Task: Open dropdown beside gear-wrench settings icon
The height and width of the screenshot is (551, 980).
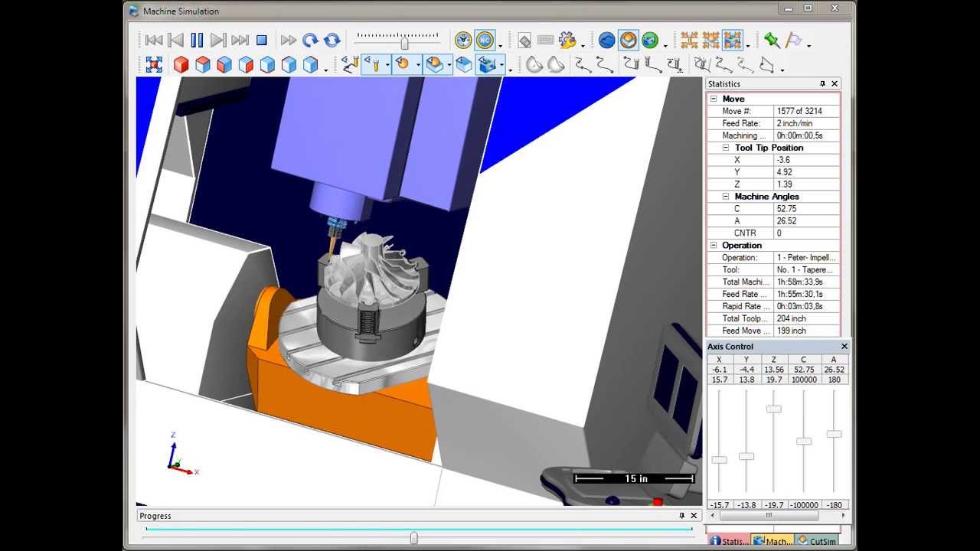Action: [x=583, y=44]
